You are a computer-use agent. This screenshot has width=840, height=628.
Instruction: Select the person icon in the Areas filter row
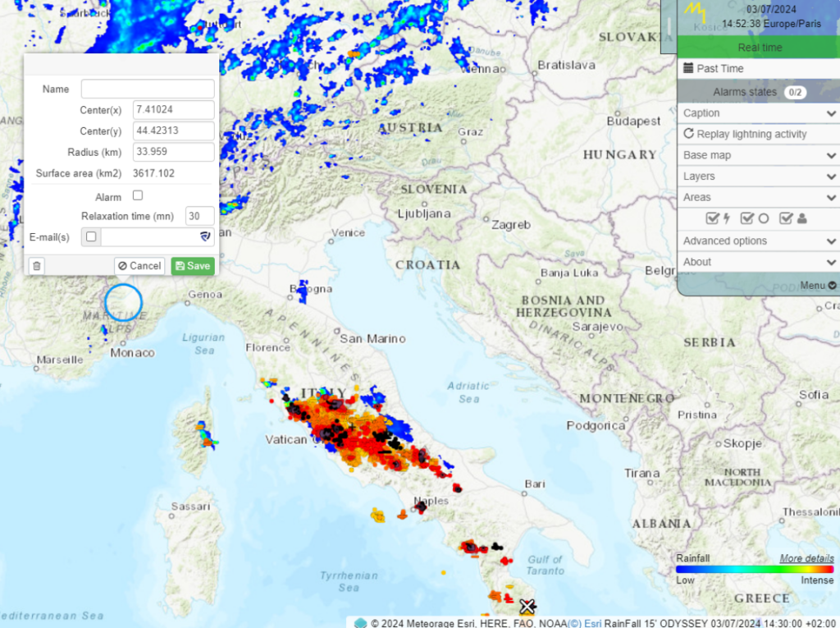(x=802, y=218)
